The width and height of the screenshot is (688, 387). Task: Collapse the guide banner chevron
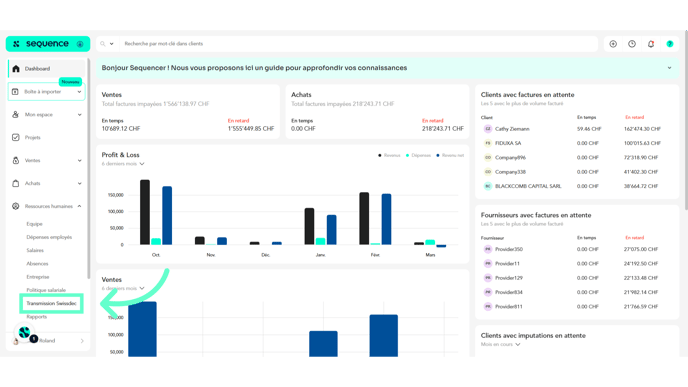pos(669,68)
